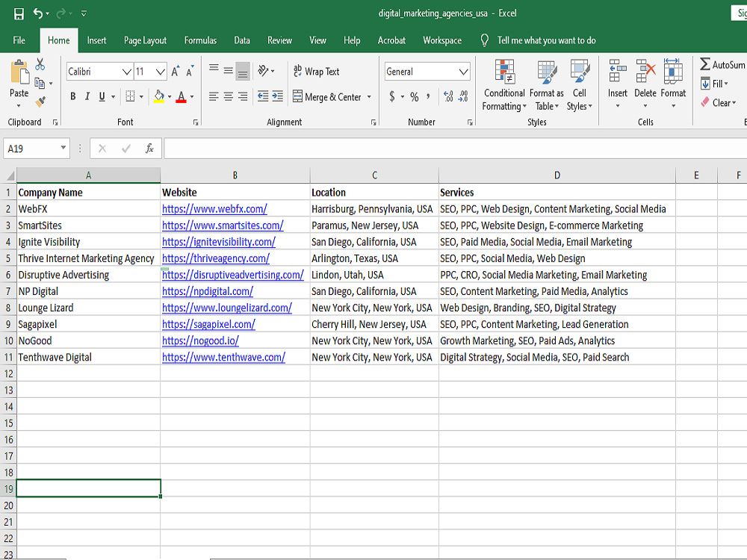Click the Copy icon
The image size is (747, 560).
pyautogui.click(x=40, y=84)
